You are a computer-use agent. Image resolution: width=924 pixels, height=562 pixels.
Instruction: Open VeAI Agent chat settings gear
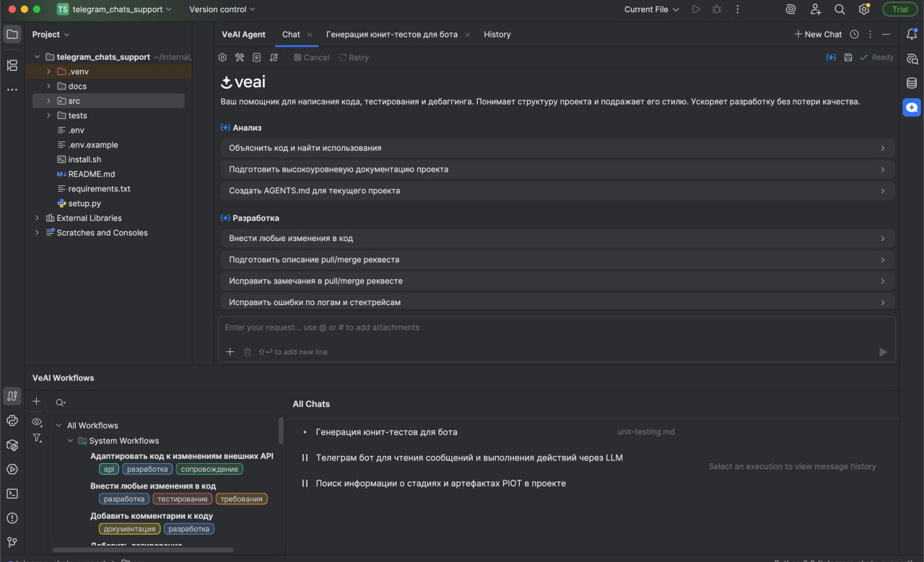222,57
